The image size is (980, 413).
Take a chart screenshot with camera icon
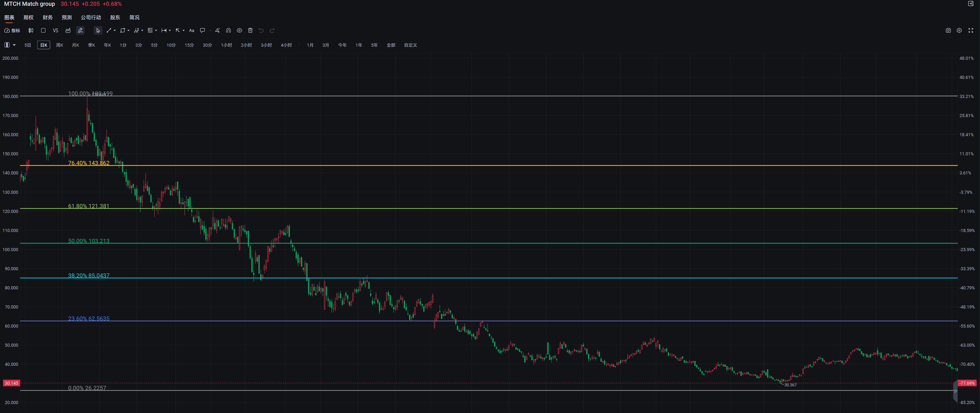(948, 30)
